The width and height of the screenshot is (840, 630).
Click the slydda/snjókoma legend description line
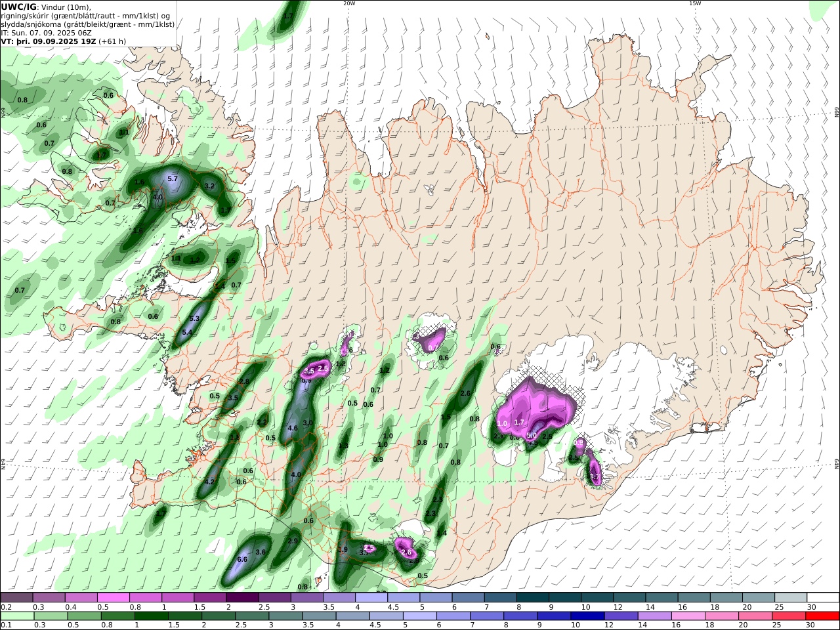pyautogui.click(x=87, y=24)
